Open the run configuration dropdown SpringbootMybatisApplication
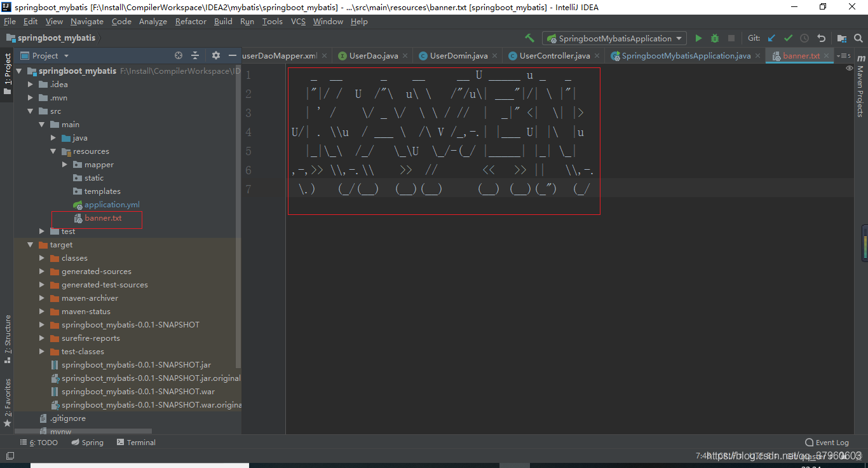This screenshot has width=868, height=468. (x=614, y=38)
